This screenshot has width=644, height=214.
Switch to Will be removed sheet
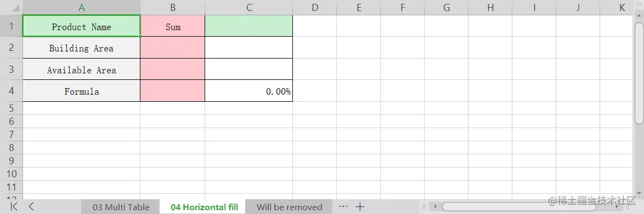289,207
